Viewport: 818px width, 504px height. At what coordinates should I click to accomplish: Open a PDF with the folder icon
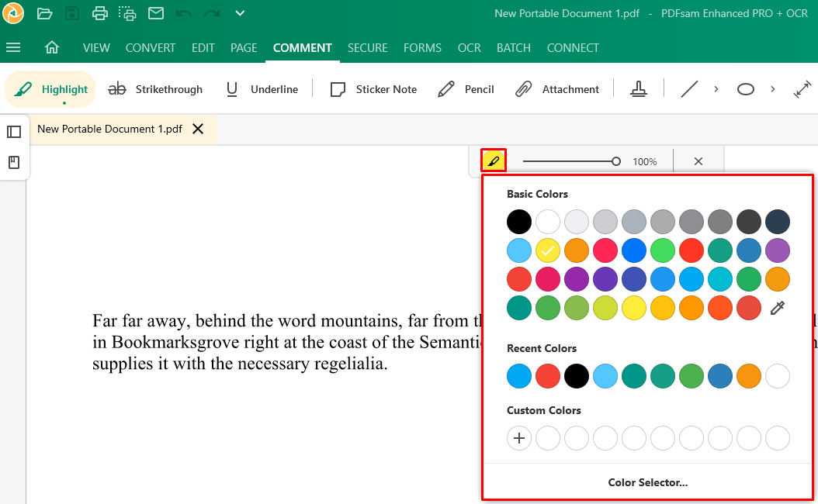(44, 12)
